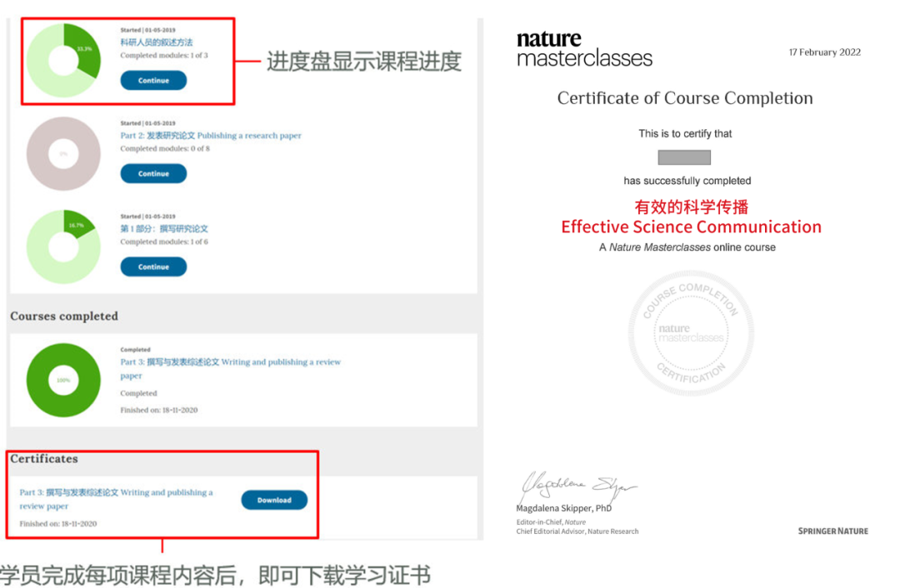Image resolution: width=900 pixels, height=588 pixels.
Task: Click the 'Completed modules: 0 of 8' text
Action: [165, 148]
